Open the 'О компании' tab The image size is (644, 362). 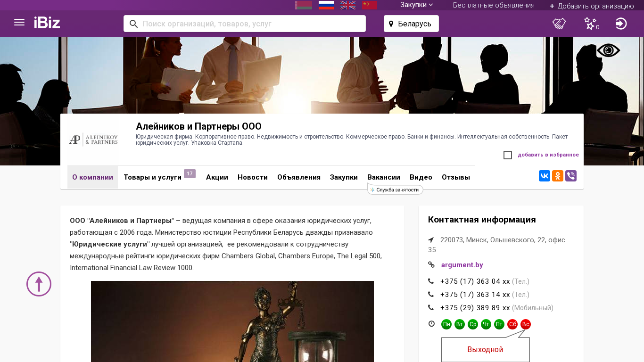tap(92, 177)
